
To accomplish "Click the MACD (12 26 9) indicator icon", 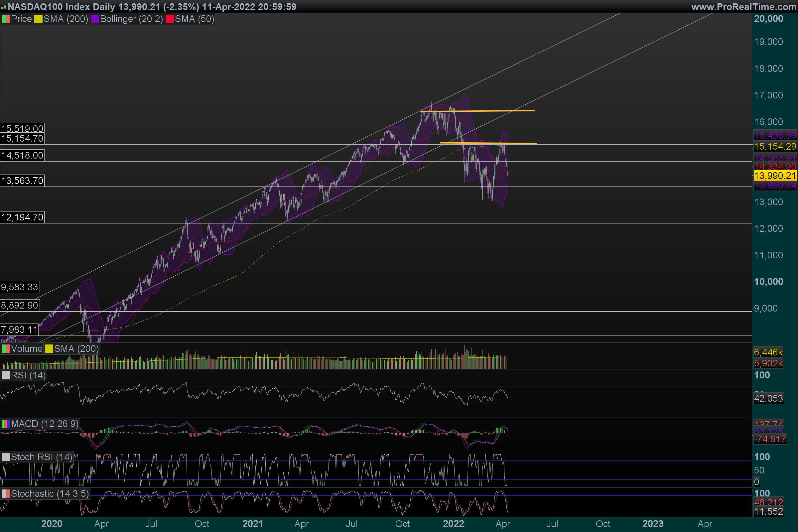I will point(6,424).
